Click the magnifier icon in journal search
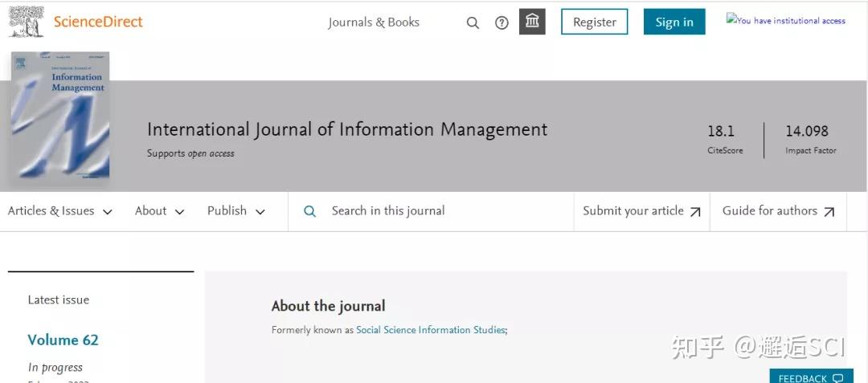This screenshot has width=868, height=383. point(309,211)
